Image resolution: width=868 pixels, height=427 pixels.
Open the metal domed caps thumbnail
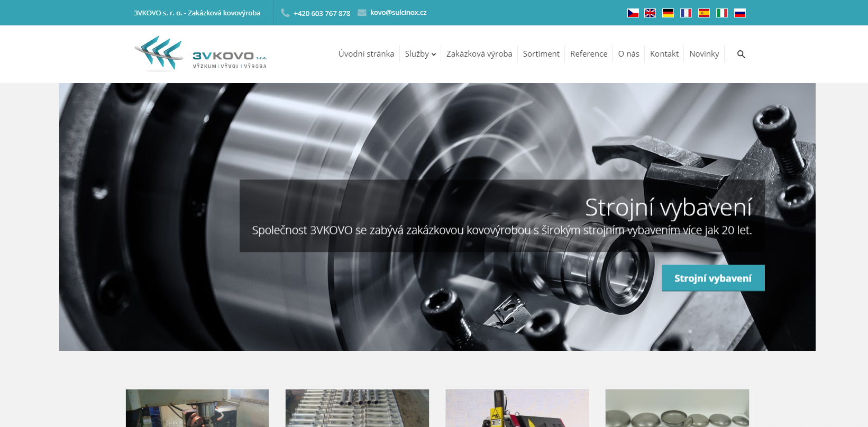[677, 408]
